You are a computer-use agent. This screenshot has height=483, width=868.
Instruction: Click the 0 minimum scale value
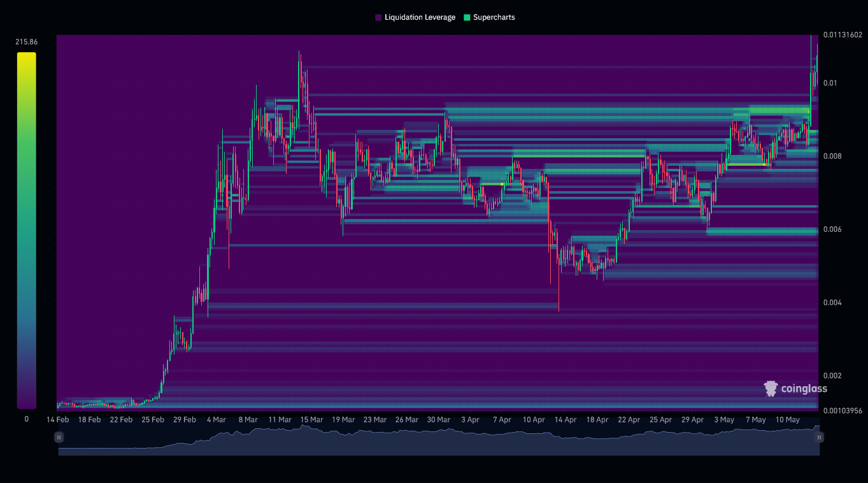click(26, 419)
